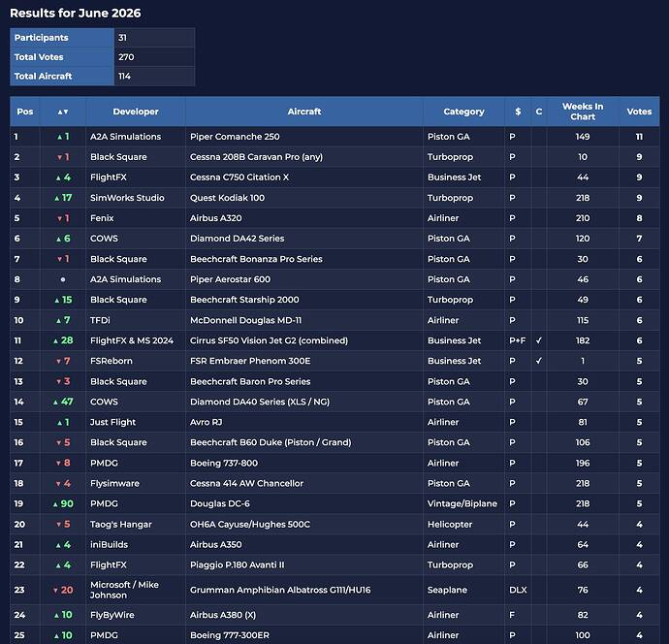Sort by the Pos column header

pyautogui.click(x=25, y=112)
